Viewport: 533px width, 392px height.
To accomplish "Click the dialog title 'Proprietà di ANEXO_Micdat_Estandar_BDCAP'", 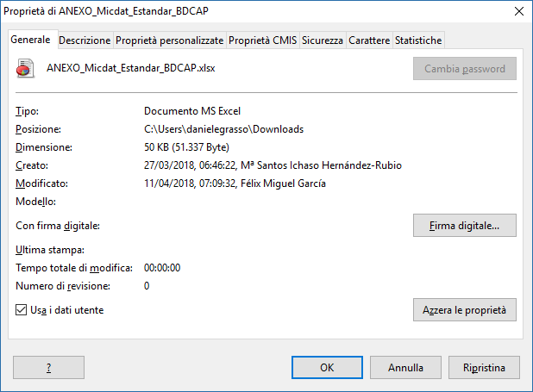I will pos(106,11).
